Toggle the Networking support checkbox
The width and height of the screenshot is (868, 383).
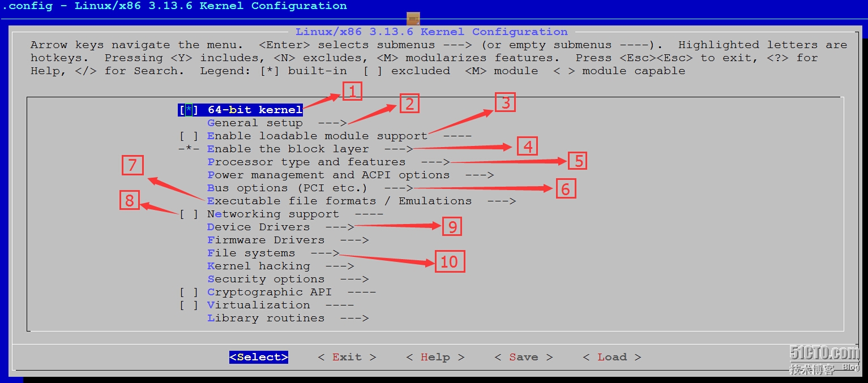pos(189,214)
